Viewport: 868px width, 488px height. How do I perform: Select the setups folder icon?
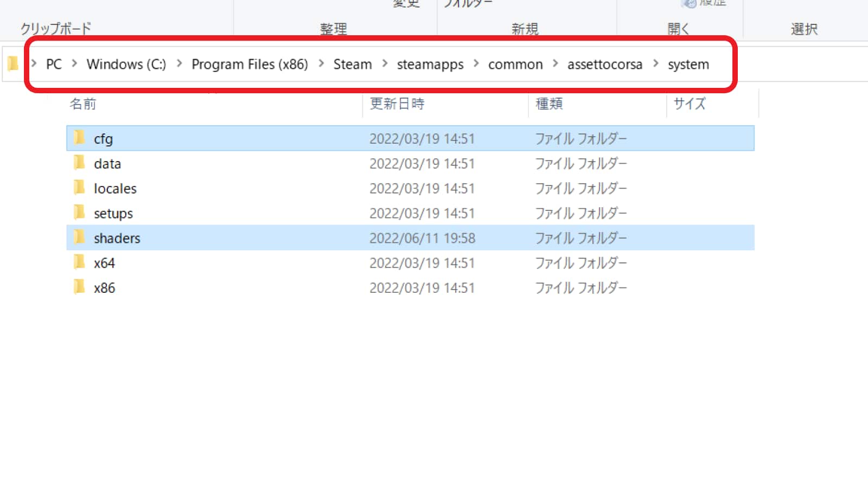click(x=79, y=213)
